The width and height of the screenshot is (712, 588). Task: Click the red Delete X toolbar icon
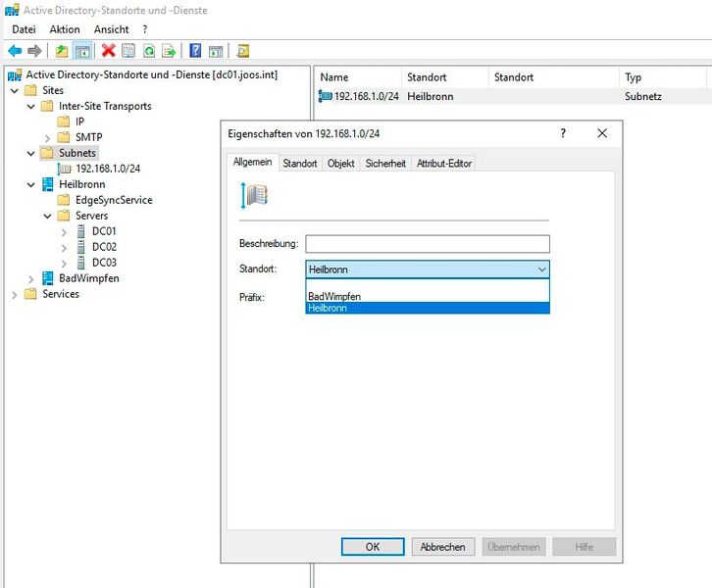click(x=109, y=50)
